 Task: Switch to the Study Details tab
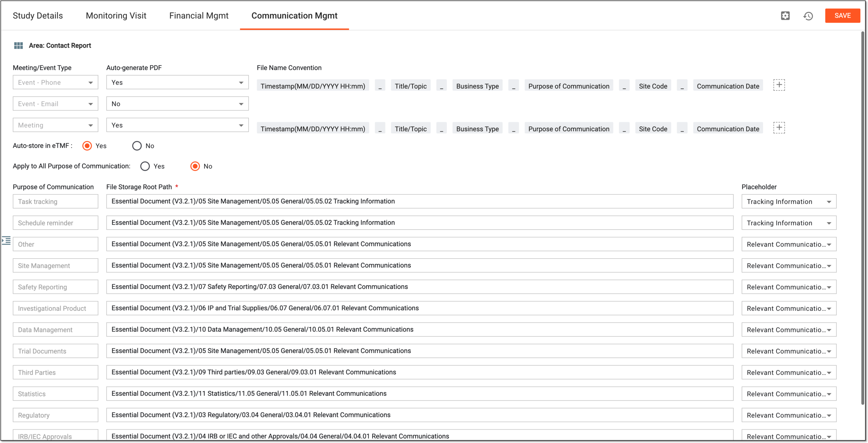(x=38, y=16)
